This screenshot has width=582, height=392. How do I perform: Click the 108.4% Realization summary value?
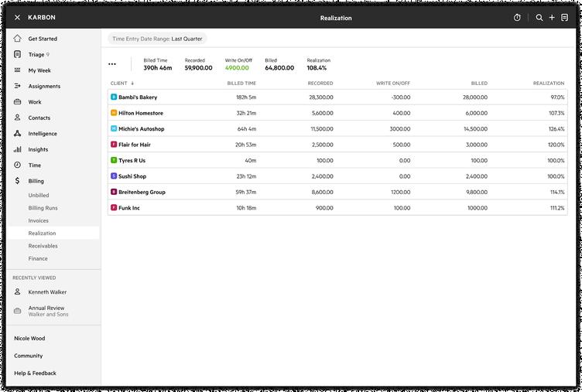317,68
